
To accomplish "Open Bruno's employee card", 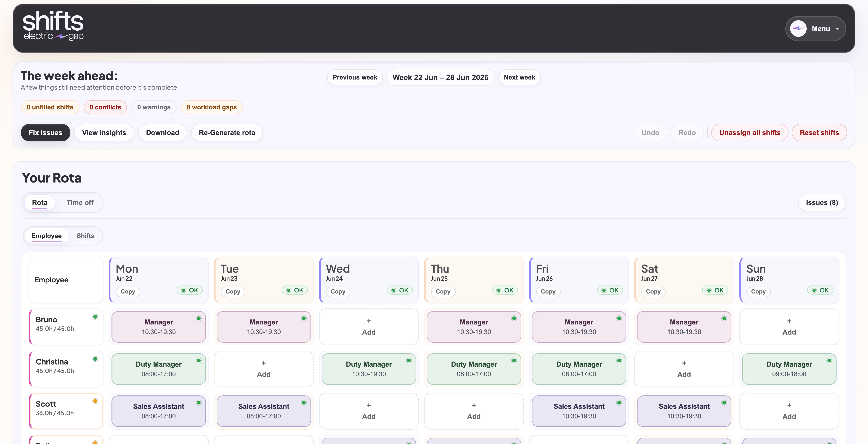I will [x=66, y=327].
